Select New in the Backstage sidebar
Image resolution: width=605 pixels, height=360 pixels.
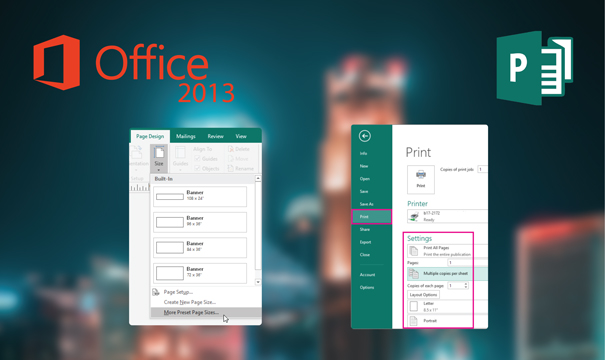click(364, 166)
